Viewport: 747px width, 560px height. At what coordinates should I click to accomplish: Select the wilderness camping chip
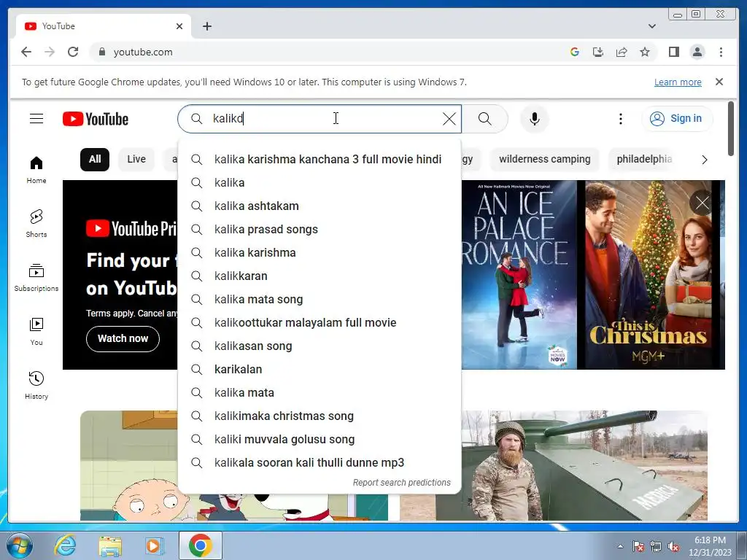click(x=544, y=159)
